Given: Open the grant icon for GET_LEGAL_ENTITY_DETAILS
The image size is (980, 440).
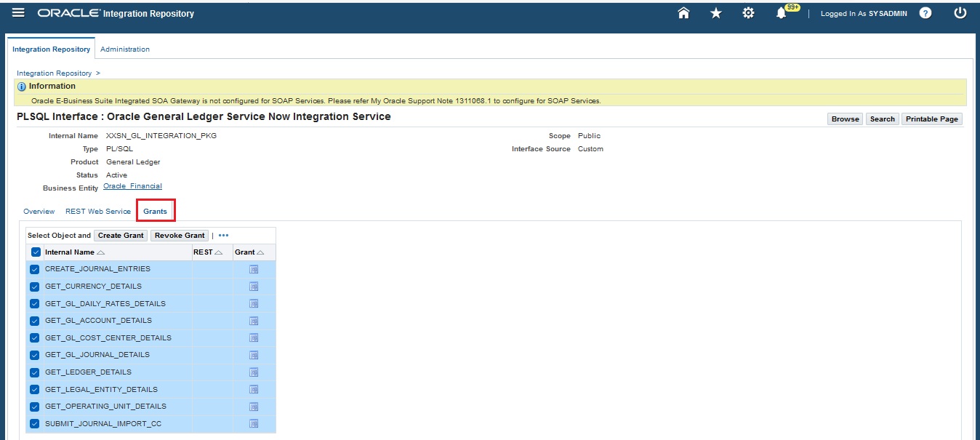Looking at the screenshot, I should point(254,389).
